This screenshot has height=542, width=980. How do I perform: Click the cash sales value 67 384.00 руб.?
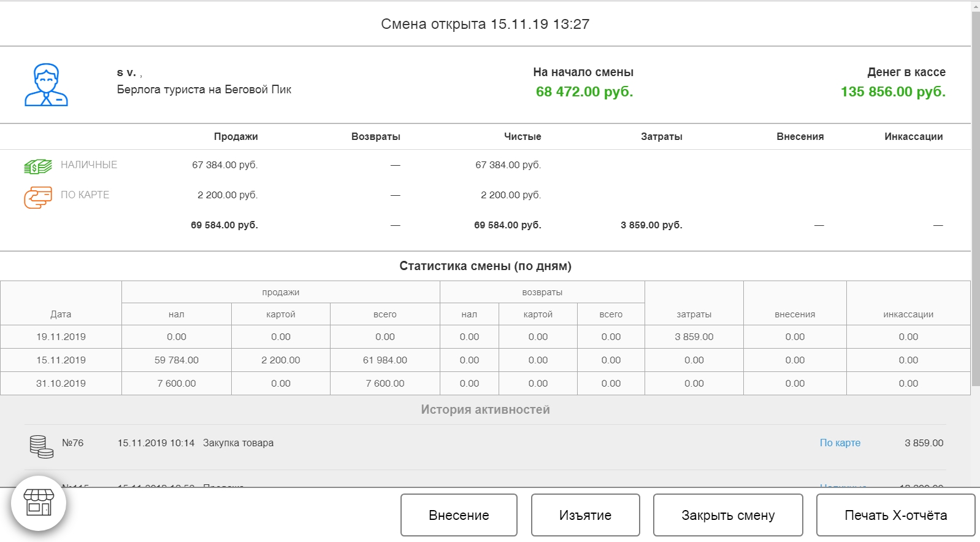click(224, 165)
